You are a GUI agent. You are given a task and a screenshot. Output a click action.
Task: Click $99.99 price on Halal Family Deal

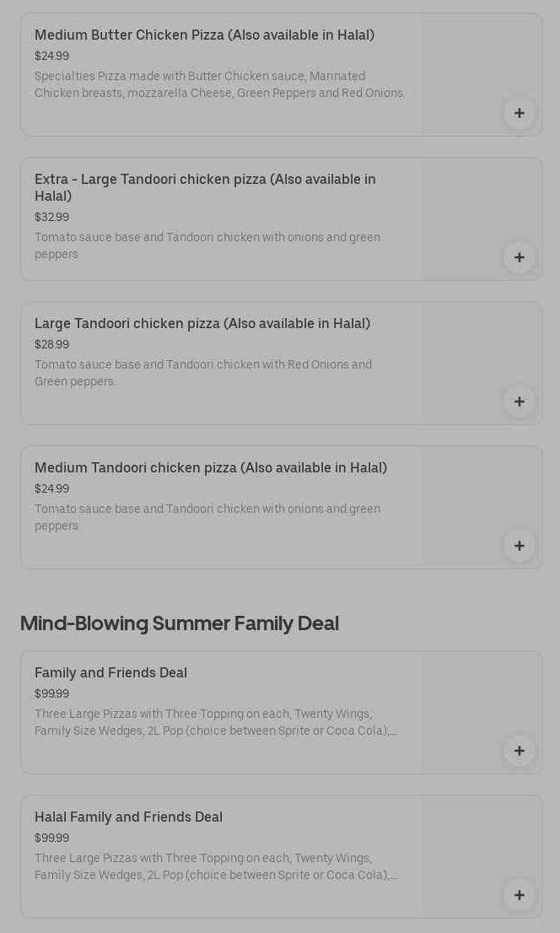[51, 839]
